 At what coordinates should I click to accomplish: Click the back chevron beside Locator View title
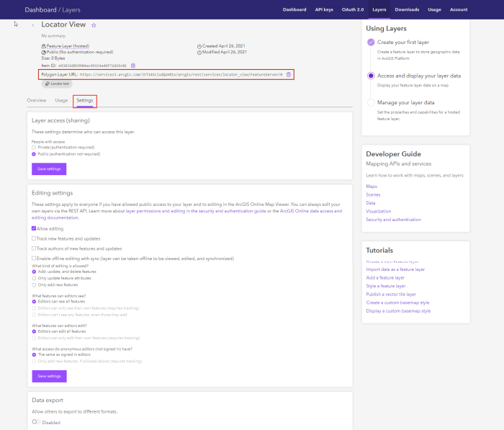click(x=33, y=24)
